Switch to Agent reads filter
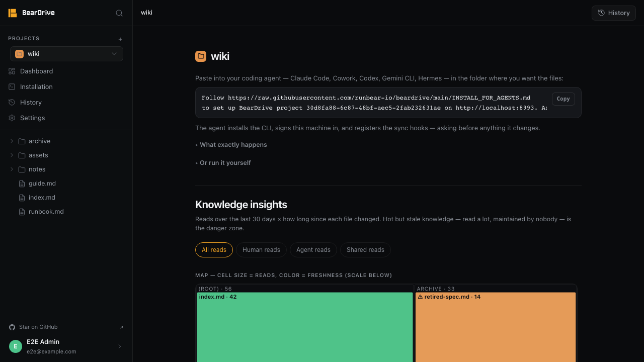644x362 pixels. pos(313,250)
